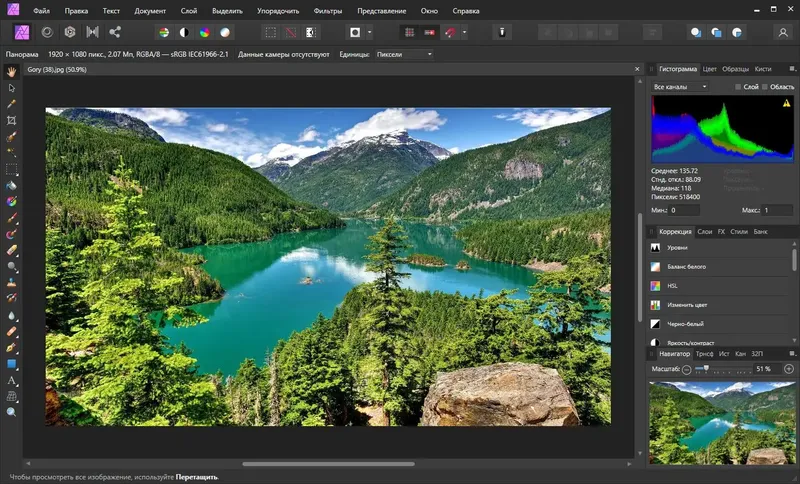
Task: Enable the Слой checkbox in histogram
Action: pos(738,87)
